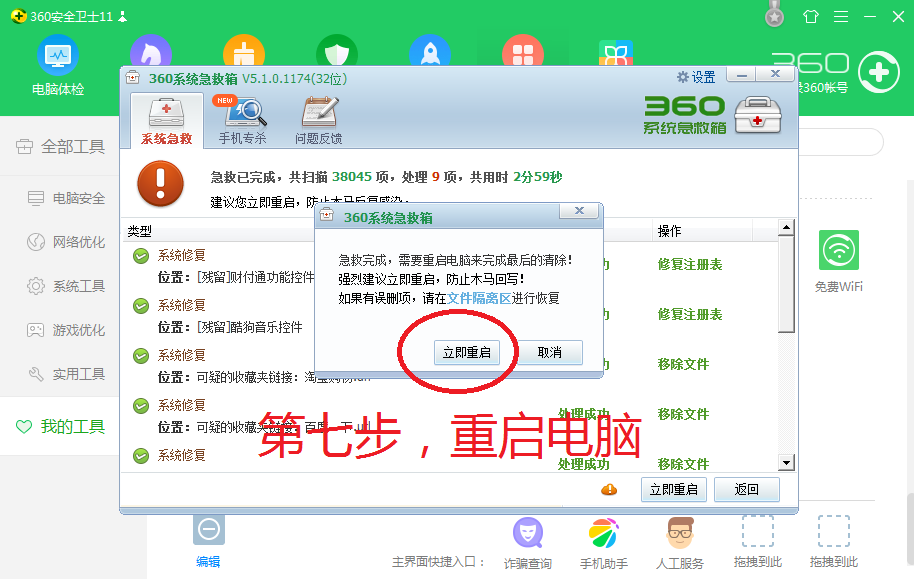Switch to the 手机专杀 tab
This screenshot has height=579, width=914.
pos(241,120)
